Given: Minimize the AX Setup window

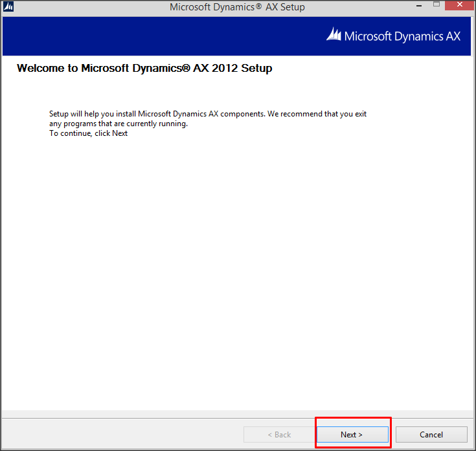Looking at the screenshot, I should (x=419, y=5).
